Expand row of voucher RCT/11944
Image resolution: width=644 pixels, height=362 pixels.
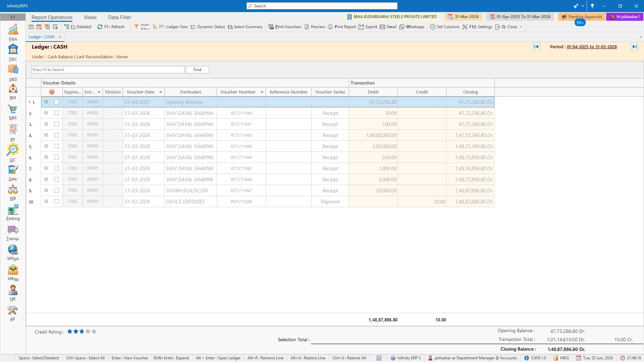pyautogui.click(x=46, y=157)
